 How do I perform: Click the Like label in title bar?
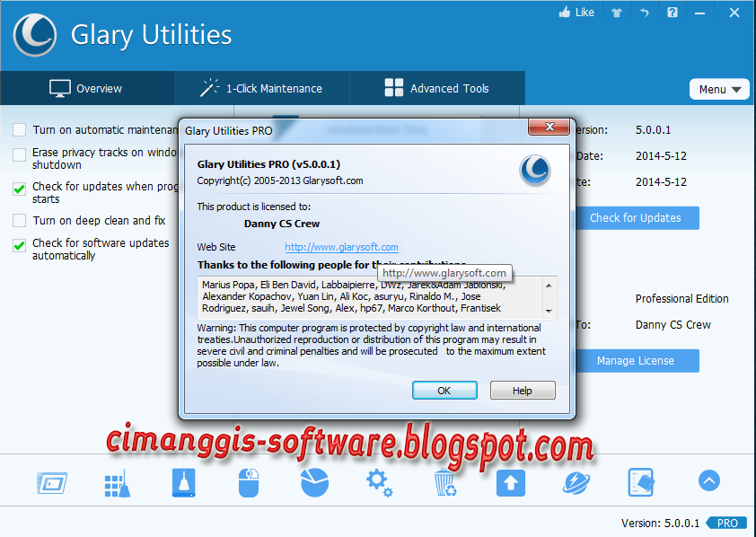coord(585,13)
